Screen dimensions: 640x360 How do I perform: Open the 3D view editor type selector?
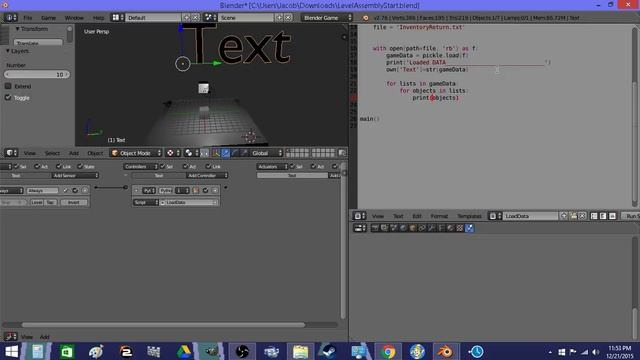11,153
